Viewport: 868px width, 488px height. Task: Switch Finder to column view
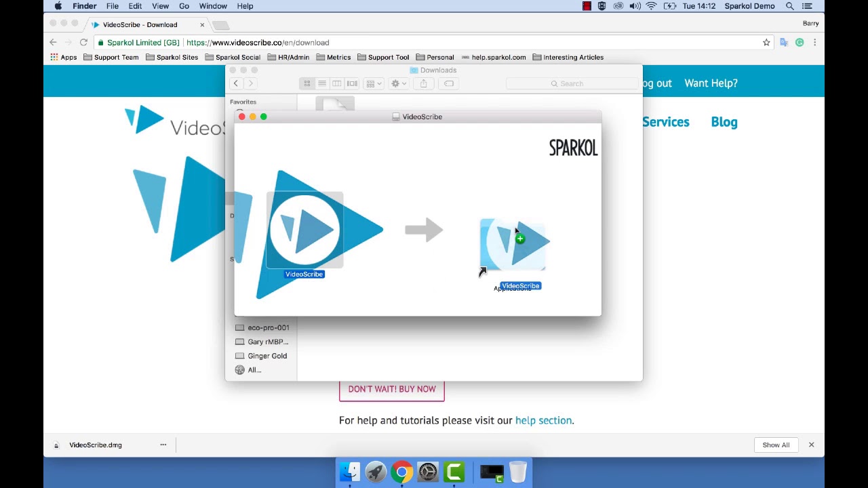click(x=337, y=83)
